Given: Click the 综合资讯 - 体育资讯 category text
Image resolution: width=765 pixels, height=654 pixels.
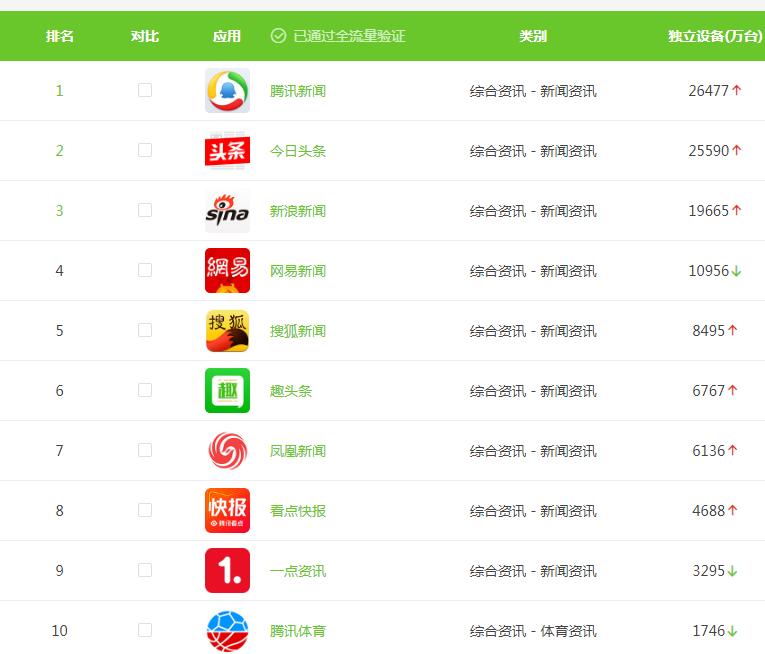Looking at the screenshot, I should (x=533, y=631).
